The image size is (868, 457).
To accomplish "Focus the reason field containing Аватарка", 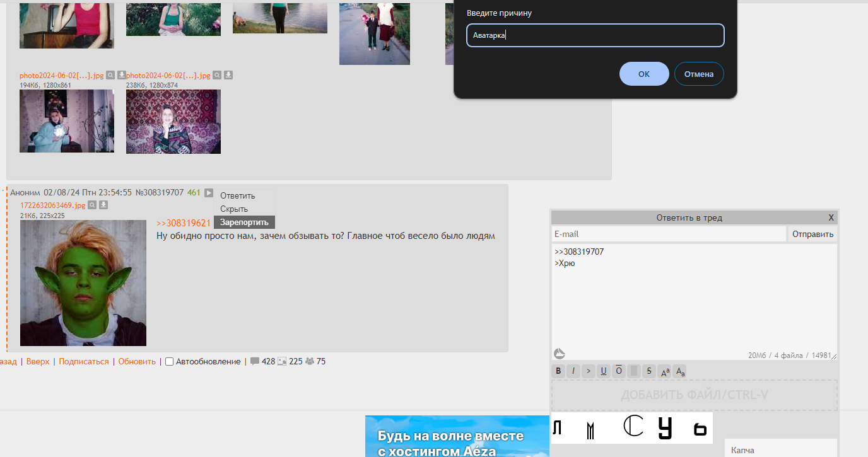I will 595,35.
